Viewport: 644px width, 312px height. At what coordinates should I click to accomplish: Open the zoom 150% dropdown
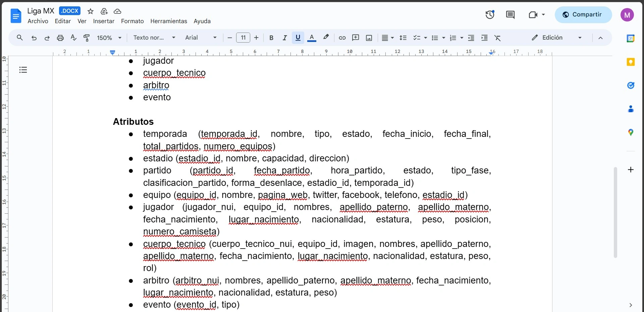pyautogui.click(x=109, y=38)
